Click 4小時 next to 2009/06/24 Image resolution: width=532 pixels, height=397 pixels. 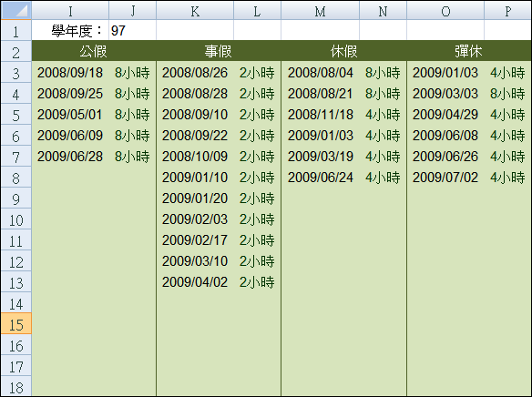click(383, 178)
